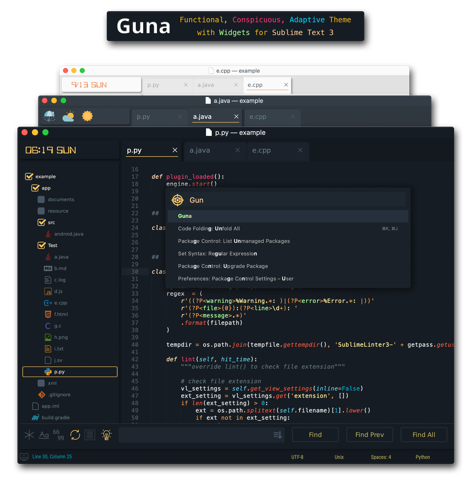470x480 pixels.
Task: Click the partly cloudy weather widget icon
Action: [x=68, y=116]
